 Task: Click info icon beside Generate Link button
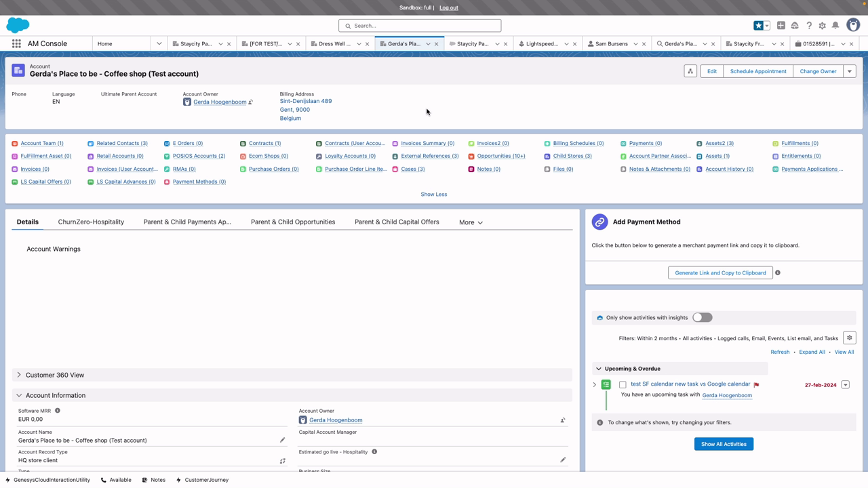(778, 272)
